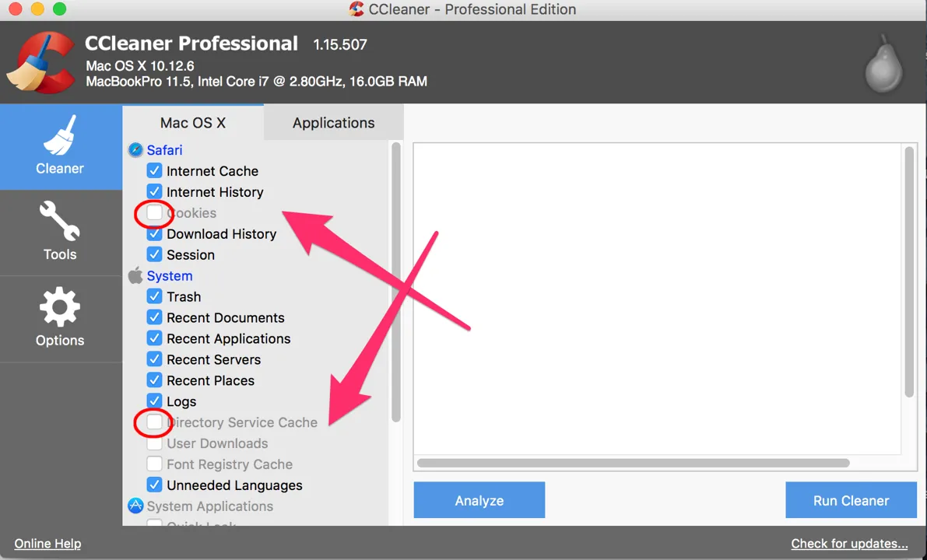Uncheck Download History checkbox
Image resolution: width=927 pixels, height=560 pixels.
point(154,233)
